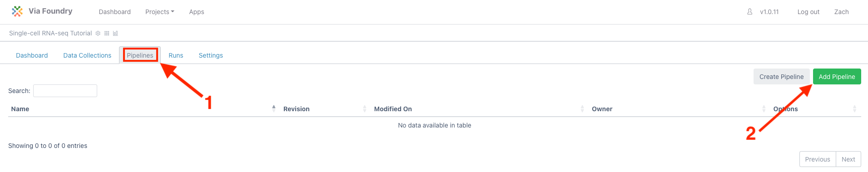Sort table by Modified On arrows

point(582,108)
